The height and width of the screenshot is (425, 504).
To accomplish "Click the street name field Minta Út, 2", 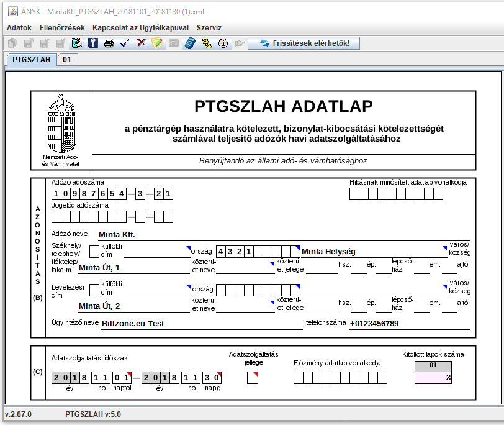I will coord(134,306).
